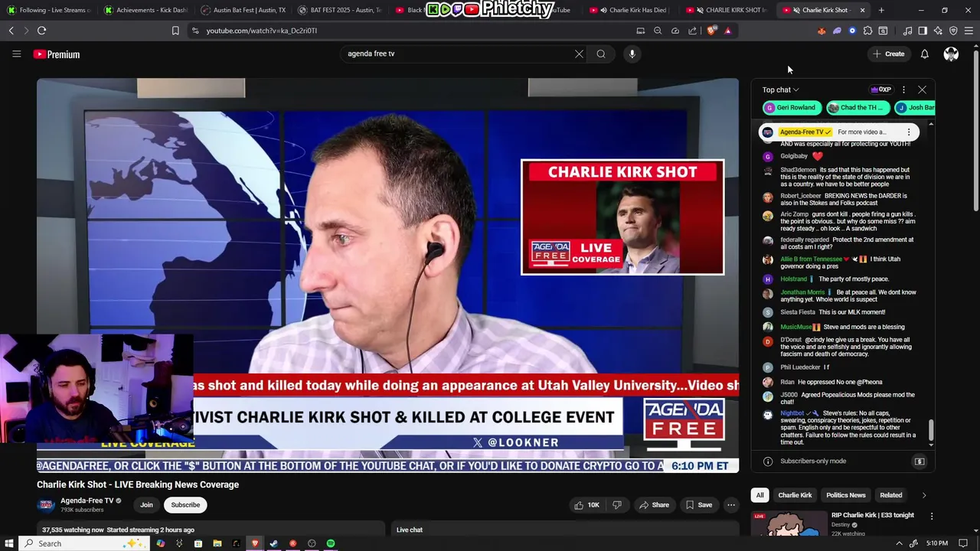Show subscribers-only mode info icon

tap(768, 461)
